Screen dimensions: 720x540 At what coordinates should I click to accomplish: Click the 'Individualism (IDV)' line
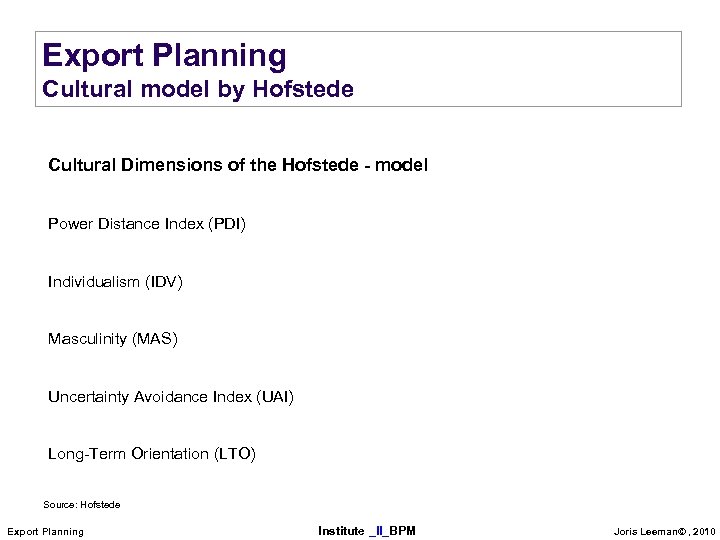115,281
